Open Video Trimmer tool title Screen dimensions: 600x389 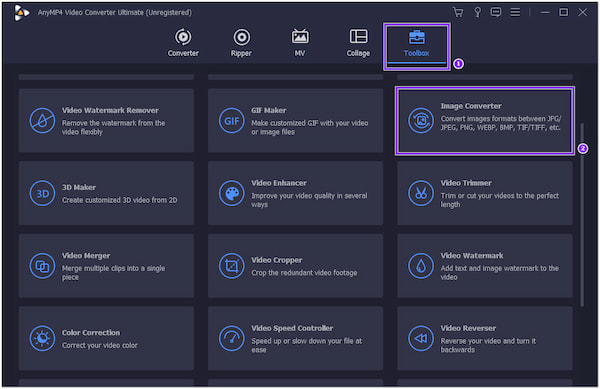pos(466,183)
